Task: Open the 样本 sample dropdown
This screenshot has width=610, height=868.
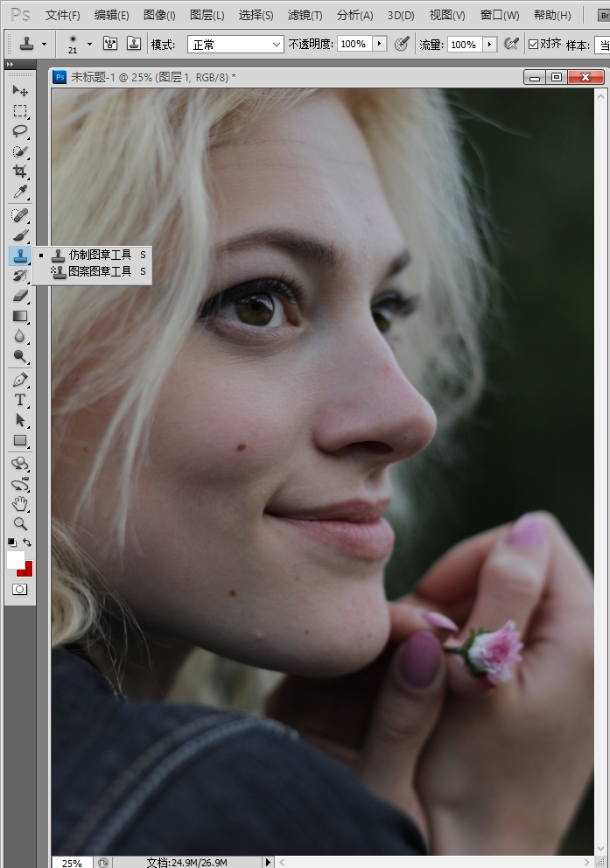Action: tap(602, 45)
